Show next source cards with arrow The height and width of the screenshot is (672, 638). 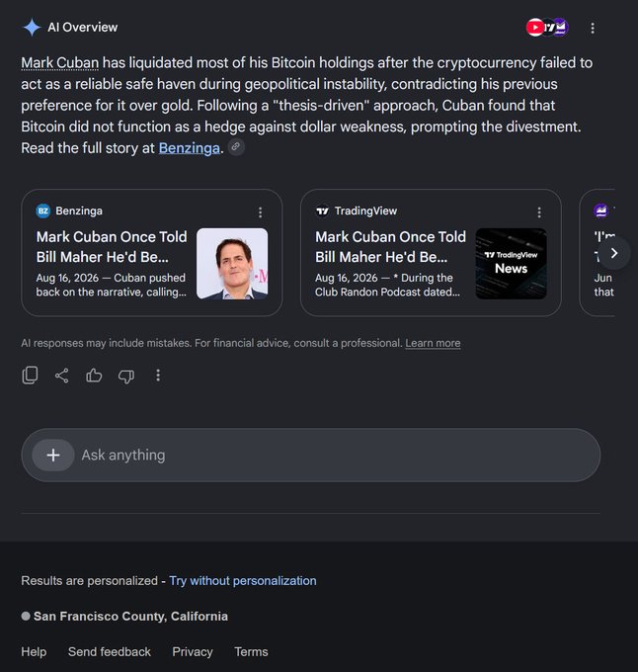614,253
